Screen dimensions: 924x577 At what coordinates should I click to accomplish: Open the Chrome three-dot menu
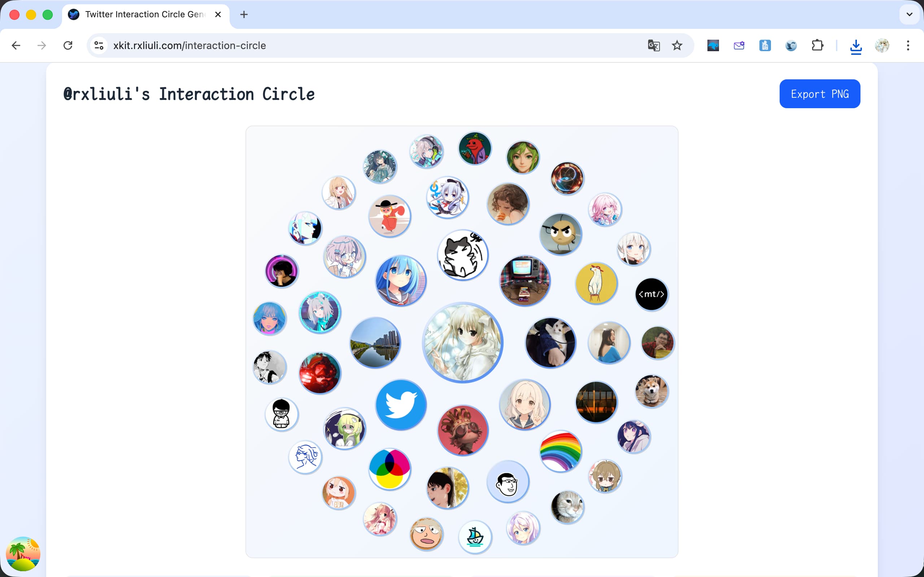click(x=908, y=45)
